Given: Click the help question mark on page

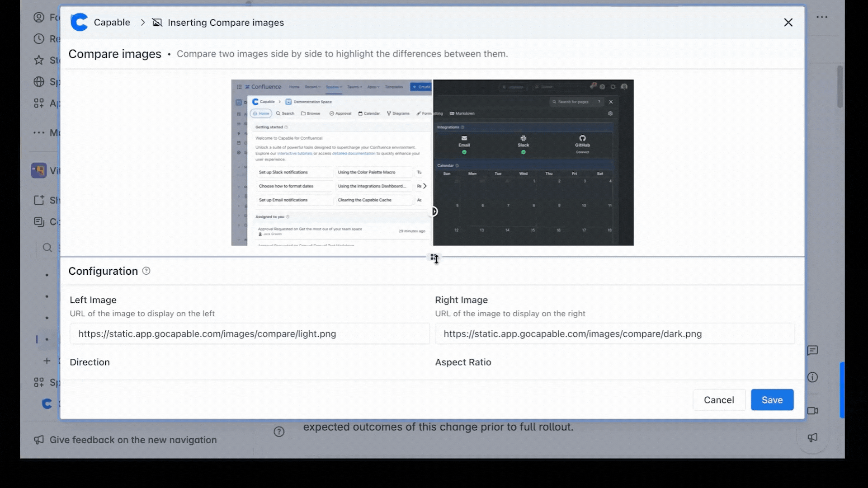Looking at the screenshot, I should click(x=279, y=432).
